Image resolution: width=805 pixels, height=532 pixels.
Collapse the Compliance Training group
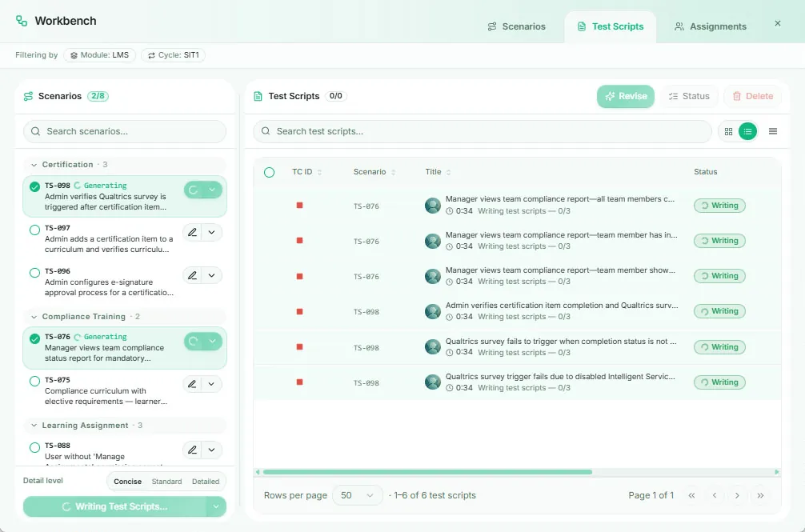tap(34, 317)
